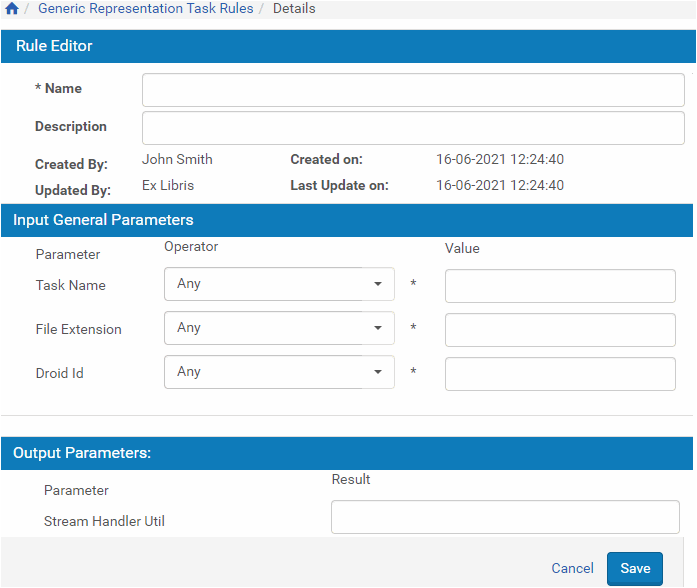Click the File Extension parameter label
This screenshot has height=588, width=697.
tap(78, 329)
